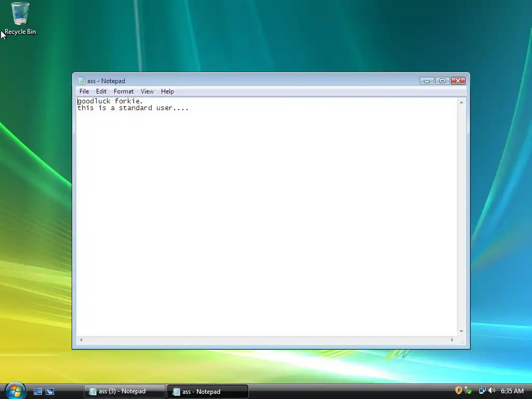The image size is (532, 399).
Task: Open the security shield tray icon
Action: point(459,391)
